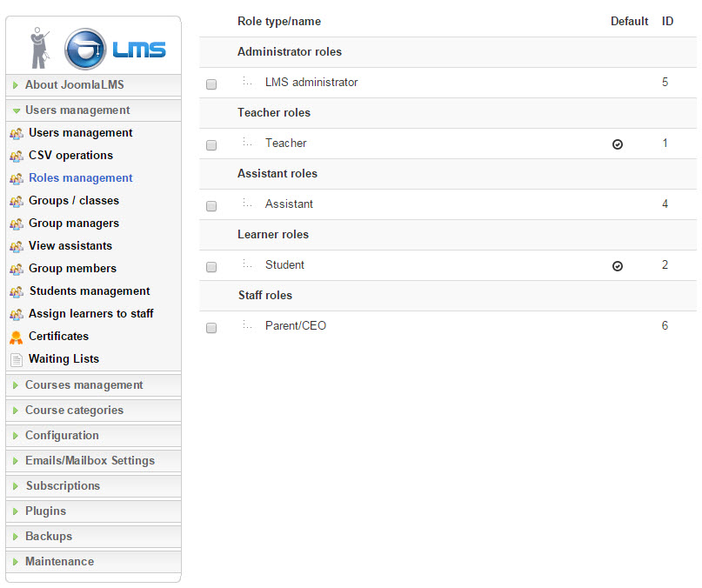Expand the Courses management section
This screenshot has width=702, height=588.
tap(93, 385)
